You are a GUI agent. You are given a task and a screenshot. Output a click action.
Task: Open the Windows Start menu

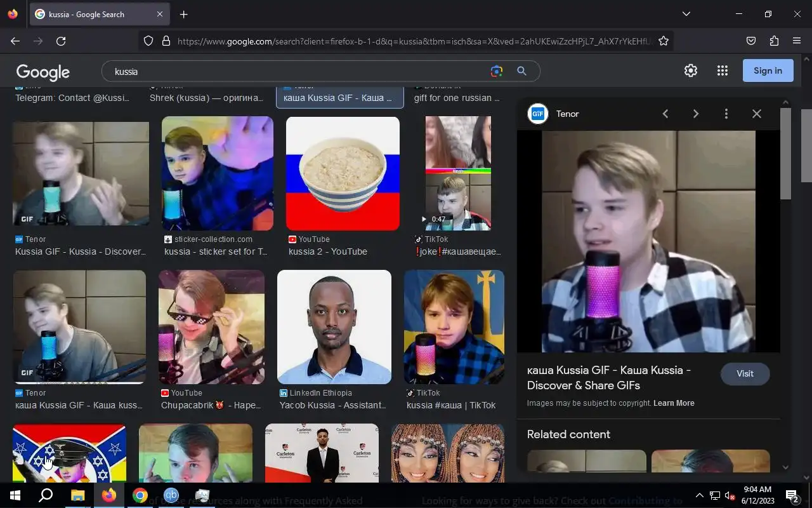tap(15, 495)
